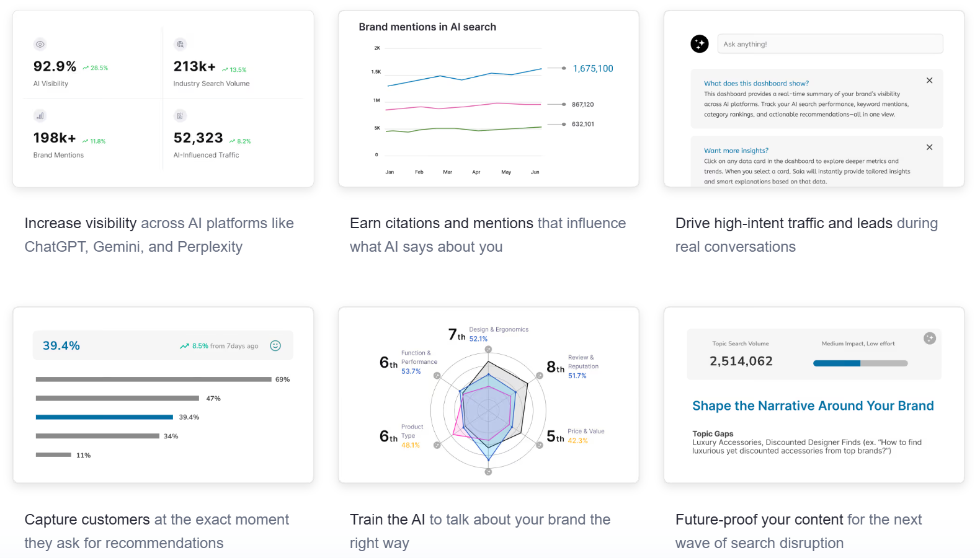Click the black sparkle AI assistant icon
This screenshot has height=558, width=980.
pyautogui.click(x=700, y=44)
